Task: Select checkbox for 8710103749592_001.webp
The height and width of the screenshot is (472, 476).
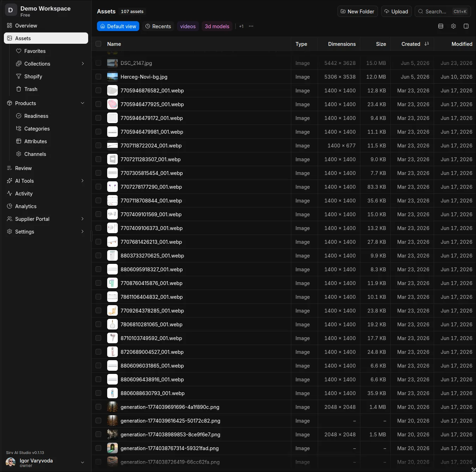Action: [98, 338]
